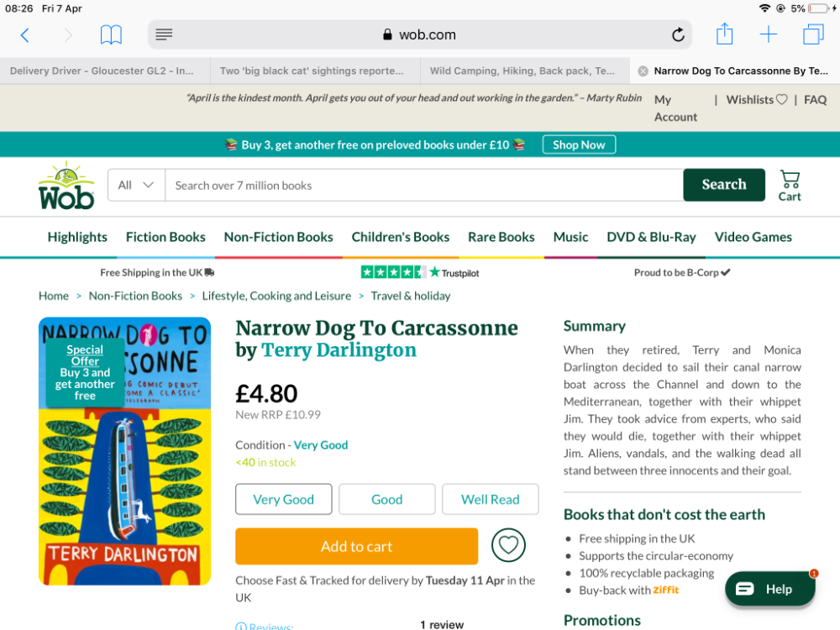Select the Very Good condition option
This screenshot has width=840, height=630.
click(x=283, y=499)
